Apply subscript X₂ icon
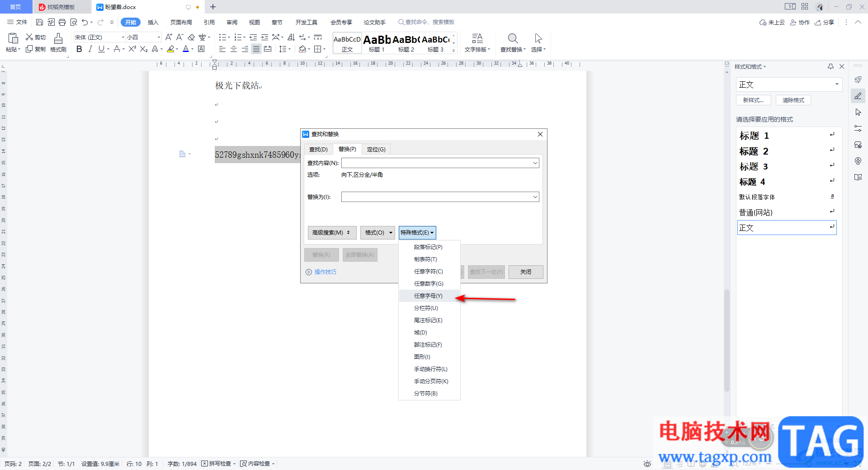 (144, 49)
